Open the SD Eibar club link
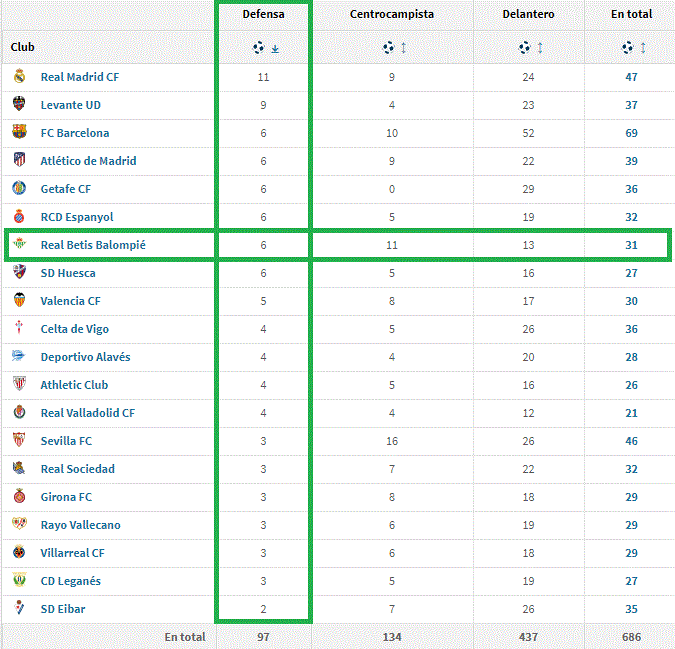 pos(62,609)
